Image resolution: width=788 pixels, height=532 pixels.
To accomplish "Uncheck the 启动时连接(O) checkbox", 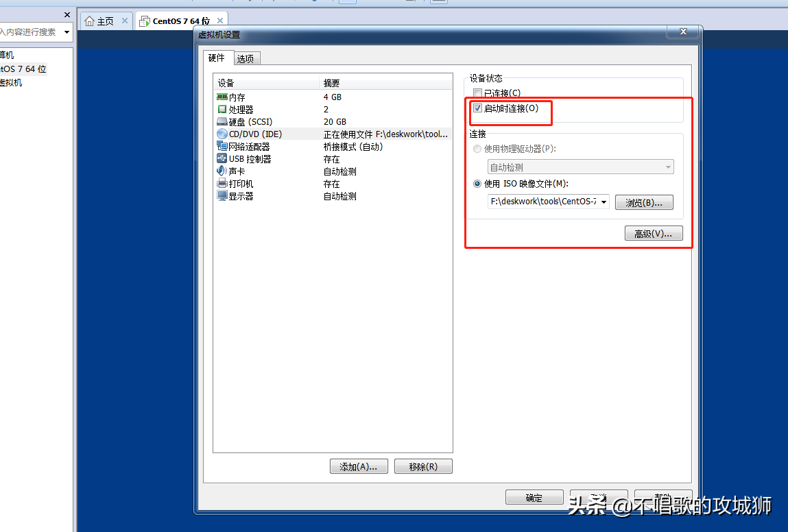I will tap(477, 108).
